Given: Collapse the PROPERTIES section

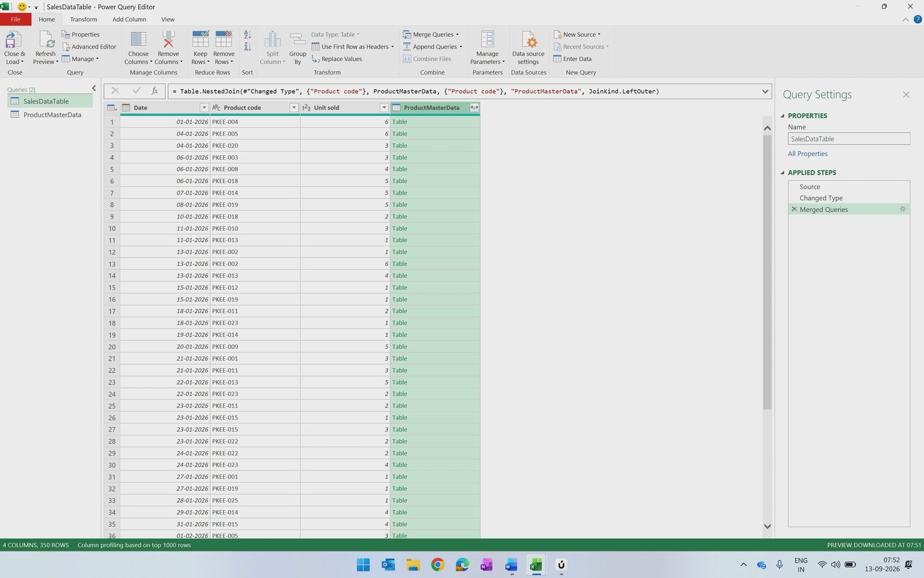Looking at the screenshot, I should pyautogui.click(x=783, y=116).
